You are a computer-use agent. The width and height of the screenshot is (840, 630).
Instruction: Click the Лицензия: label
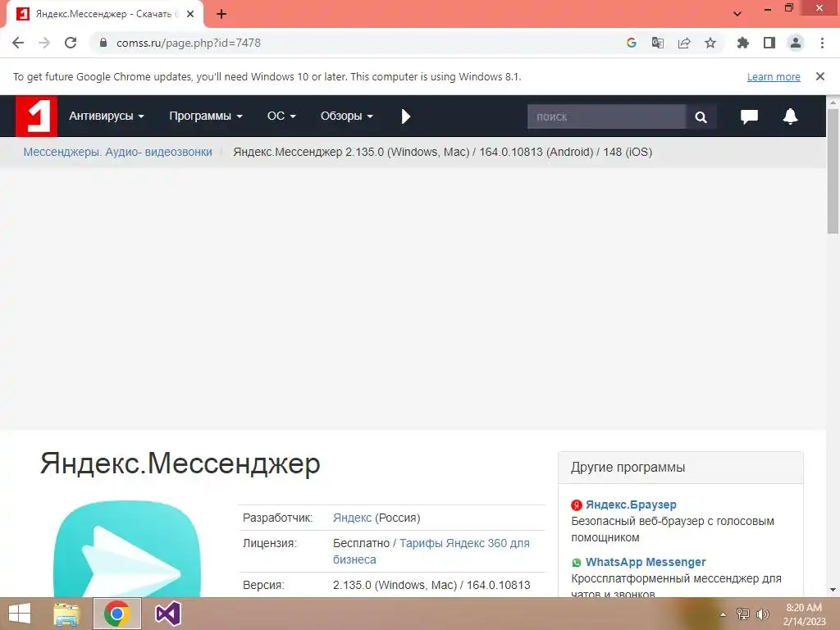coord(269,543)
